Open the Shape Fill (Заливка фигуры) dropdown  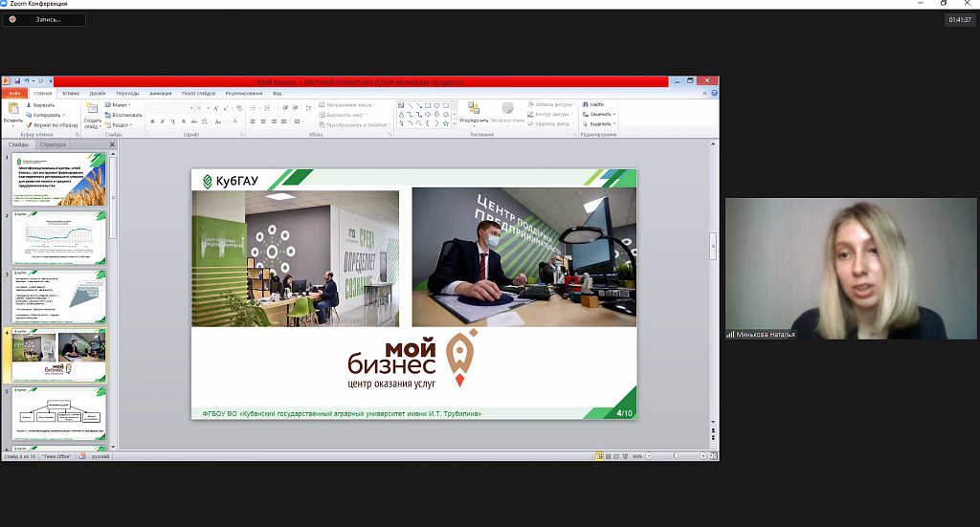tap(552, 105)
